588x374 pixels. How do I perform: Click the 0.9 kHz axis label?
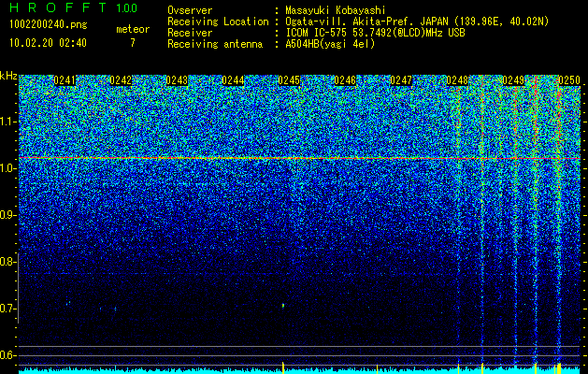click(x=8, y=215)
